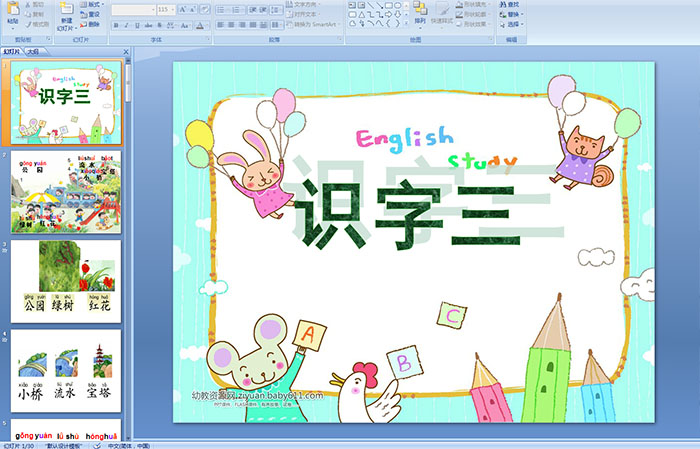Toggle Justify text alignment
Image resolution: width=700 pixels, height=449 pixels.
[x=253, y=25]
